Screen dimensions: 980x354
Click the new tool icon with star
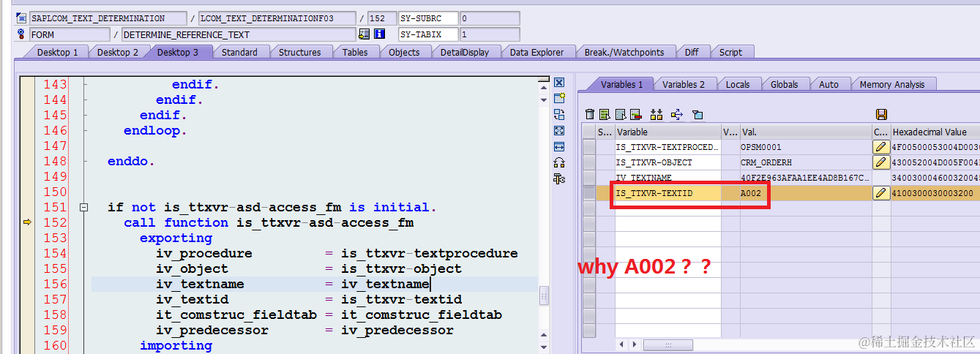click(x=559, y=99)
